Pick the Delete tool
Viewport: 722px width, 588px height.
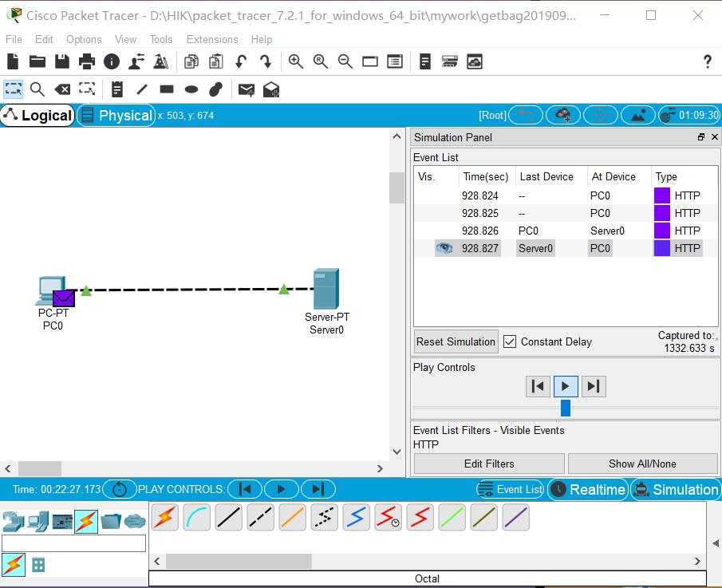[x=62, y=89]
